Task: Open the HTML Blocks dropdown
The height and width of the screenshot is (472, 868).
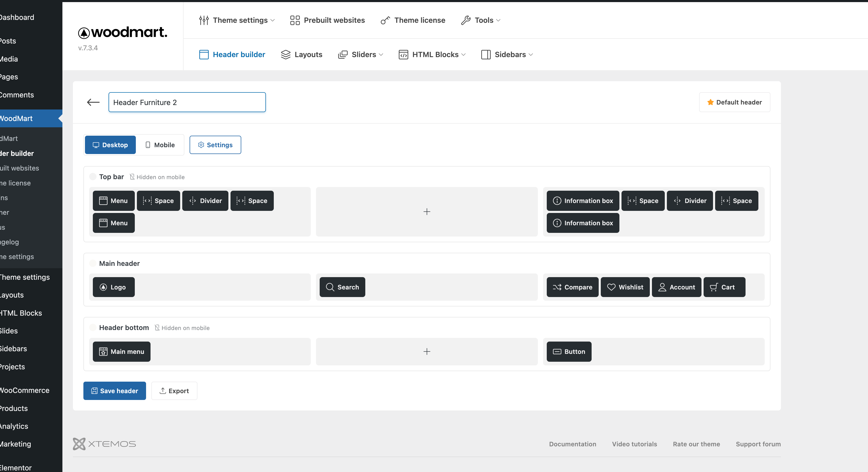Action: click(x=432, y=54)
